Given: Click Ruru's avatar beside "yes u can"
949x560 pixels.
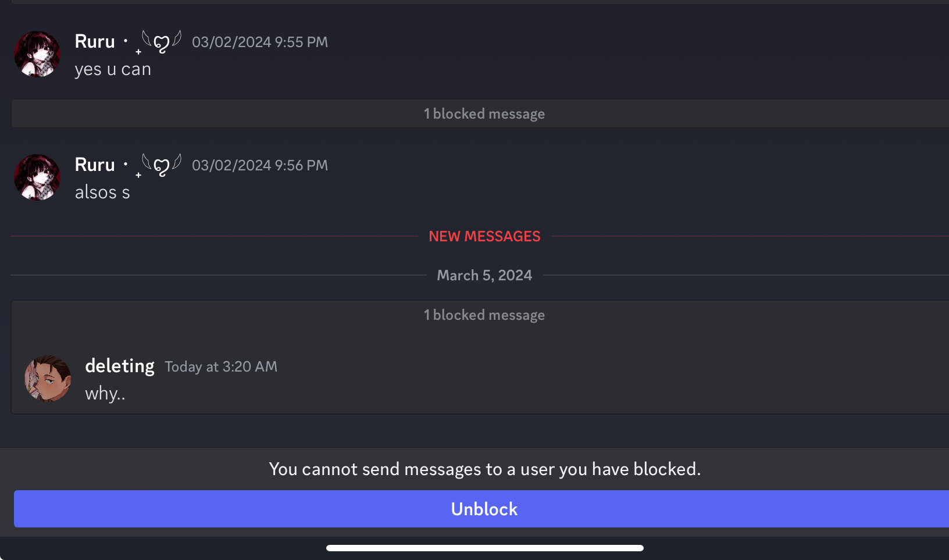Looking at the screenshot, I should tap(37, 54).
